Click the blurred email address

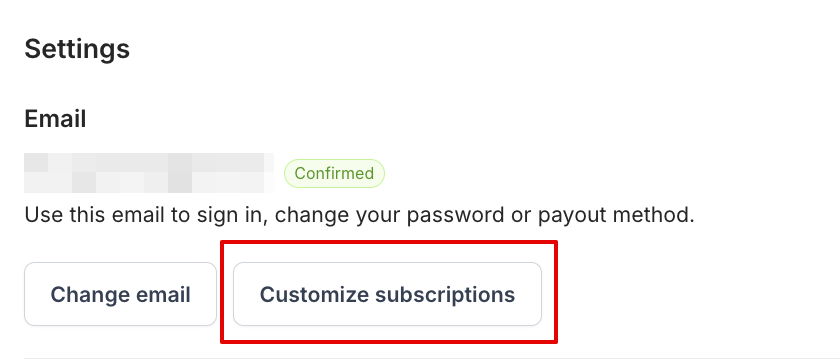[x=149, y=173]
